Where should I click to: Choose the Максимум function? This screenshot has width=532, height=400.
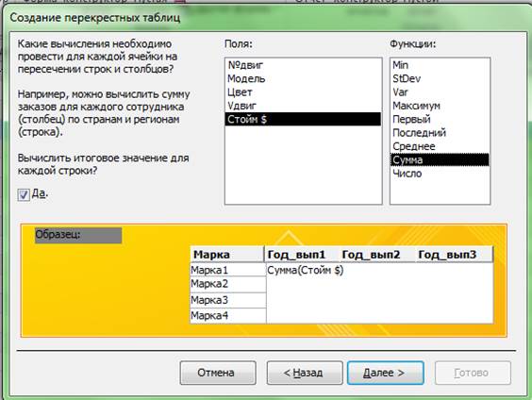pyautogui.click(x=440, y=106)
